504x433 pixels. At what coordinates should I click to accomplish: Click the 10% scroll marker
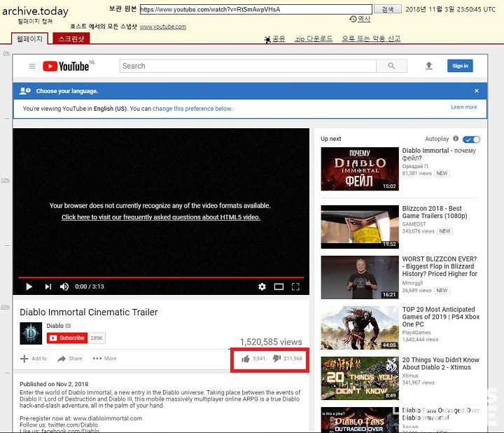coord(5,180)
